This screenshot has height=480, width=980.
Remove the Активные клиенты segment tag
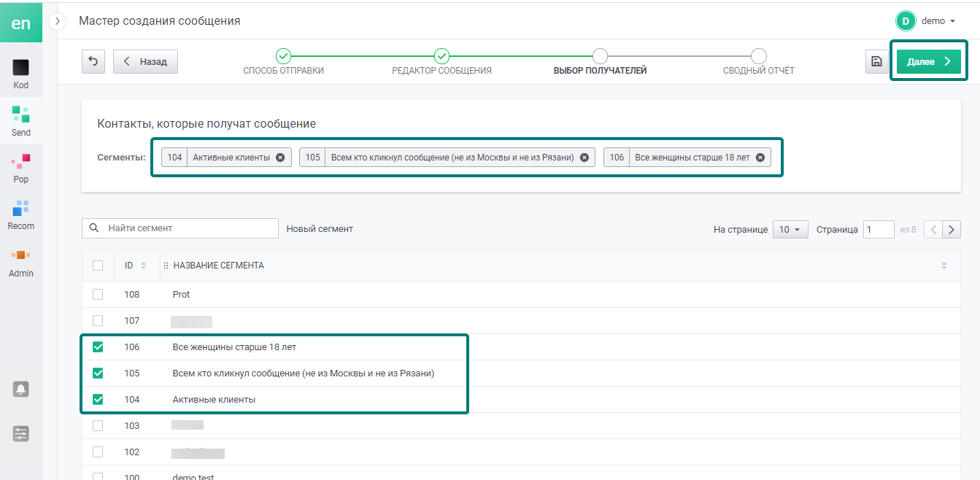click(280, 158)
